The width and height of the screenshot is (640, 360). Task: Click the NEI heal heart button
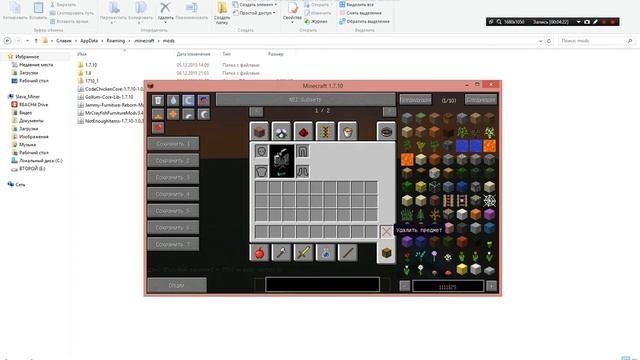[158, 128]
